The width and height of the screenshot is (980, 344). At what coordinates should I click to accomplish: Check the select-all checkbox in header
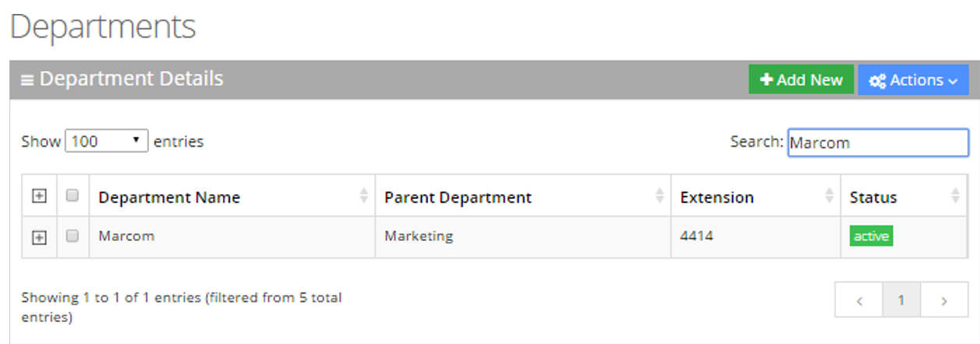(73, 197)
